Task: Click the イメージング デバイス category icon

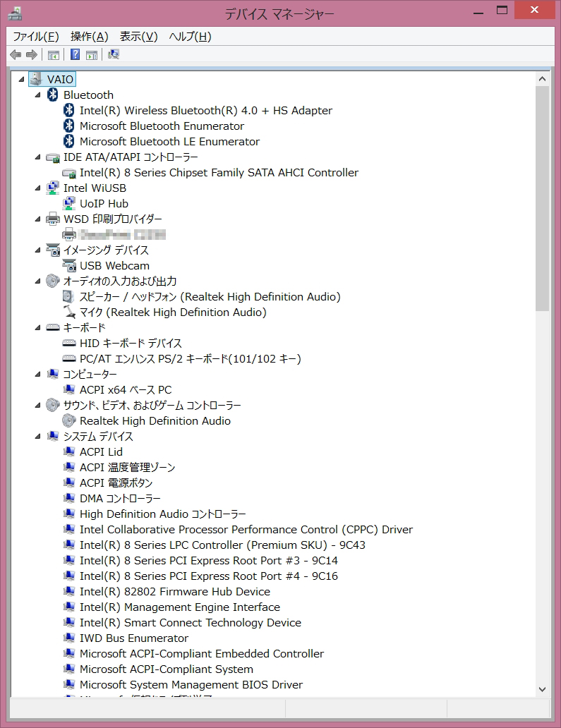Action: point(53,250)
